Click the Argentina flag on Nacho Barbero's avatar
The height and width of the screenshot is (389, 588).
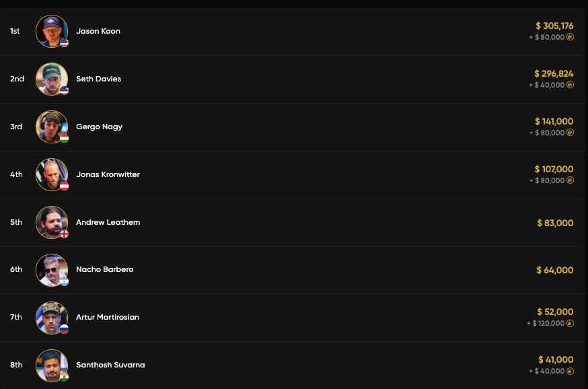click(x=64, y=281)
